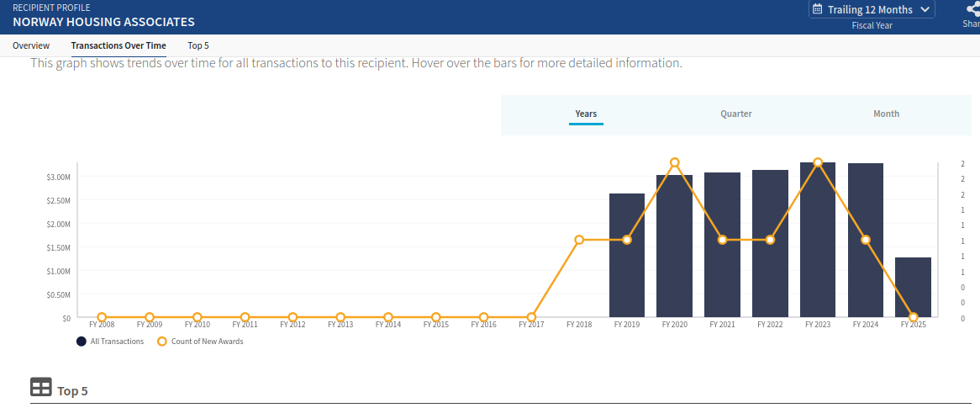The width and height of the screenshot is (980, 408).
Task: Select the Transactions Over Time tab
Action: coord(119,45)
